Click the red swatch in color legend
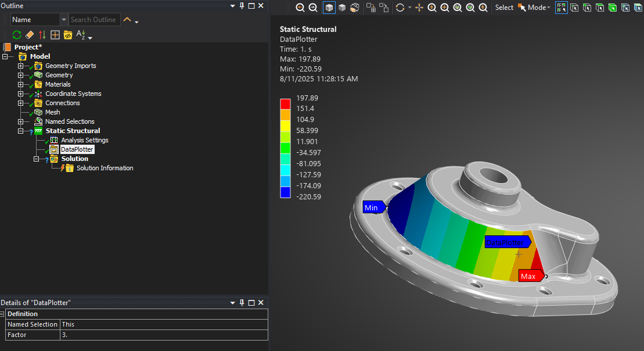Screen dimensions: 644x351 (x=285, y=103)
